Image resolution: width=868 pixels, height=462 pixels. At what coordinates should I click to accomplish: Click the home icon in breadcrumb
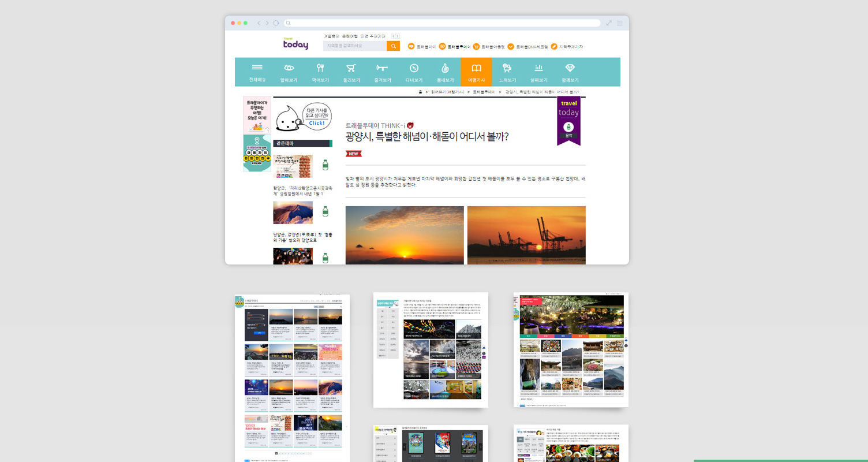click(x=420, y=92)
